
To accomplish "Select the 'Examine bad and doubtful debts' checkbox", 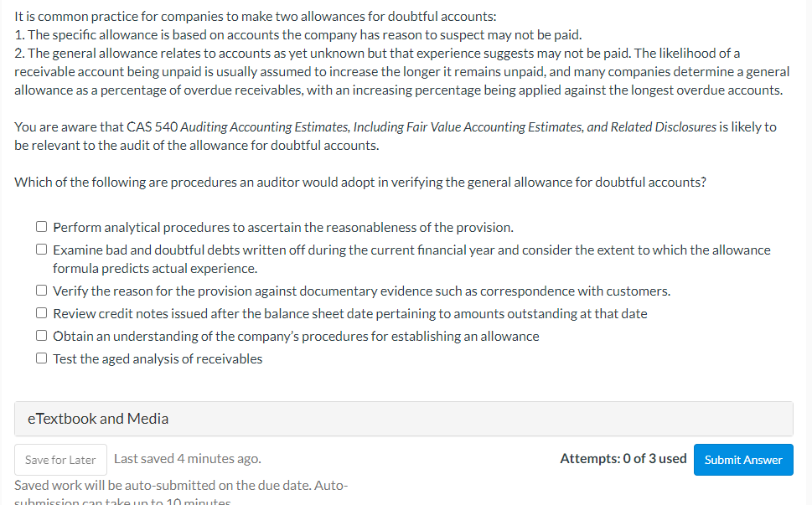I will tap(41, 248).
